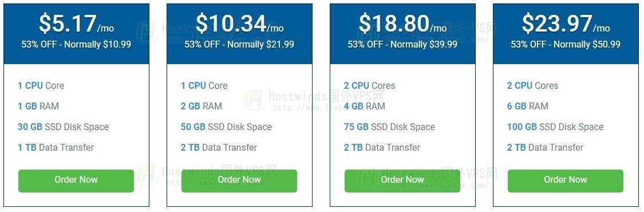The height and width of the screenshot is (212, 644).
Task: Click the 1 TB Data Transfer line
Action: 56,147
